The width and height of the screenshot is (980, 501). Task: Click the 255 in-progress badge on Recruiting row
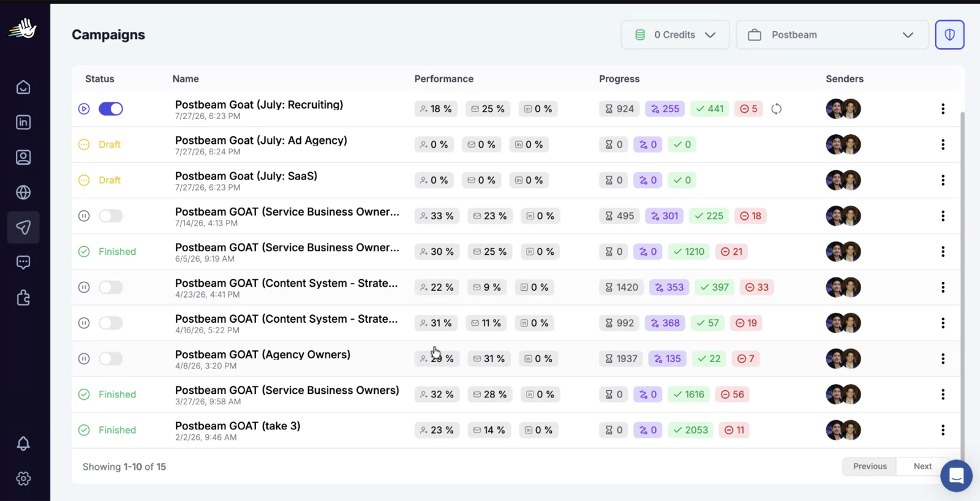click(x=665, y=109)
